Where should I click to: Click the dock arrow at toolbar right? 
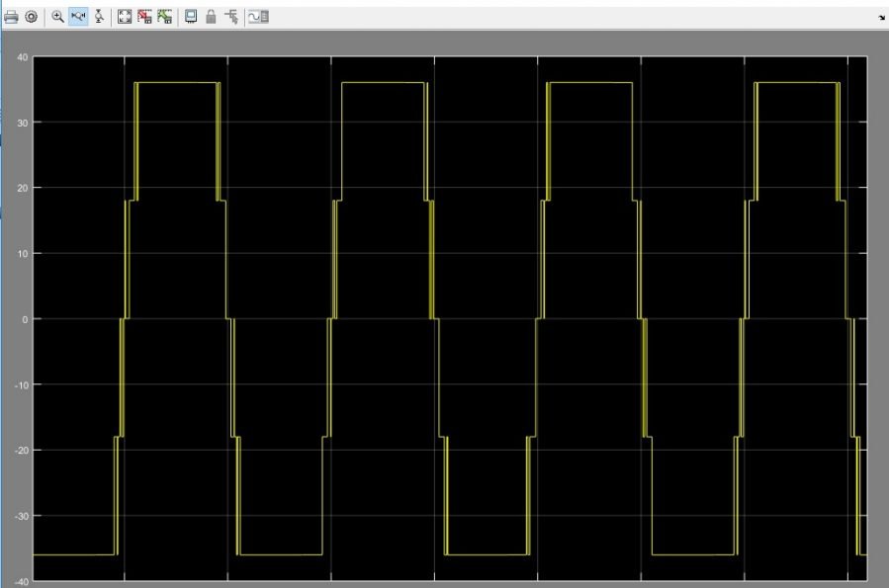(x=882, y=18)
